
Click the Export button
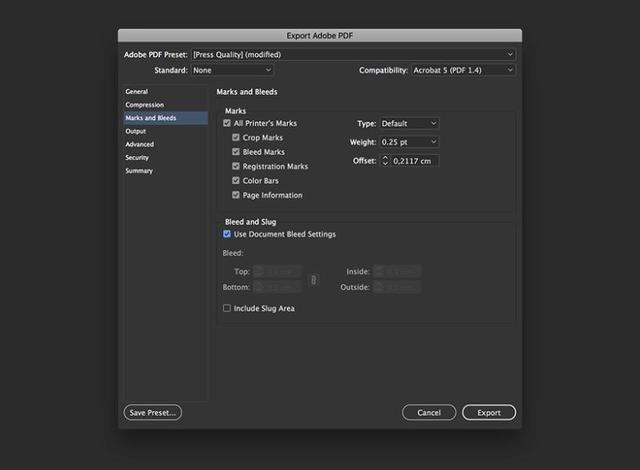tap(489, 412)
